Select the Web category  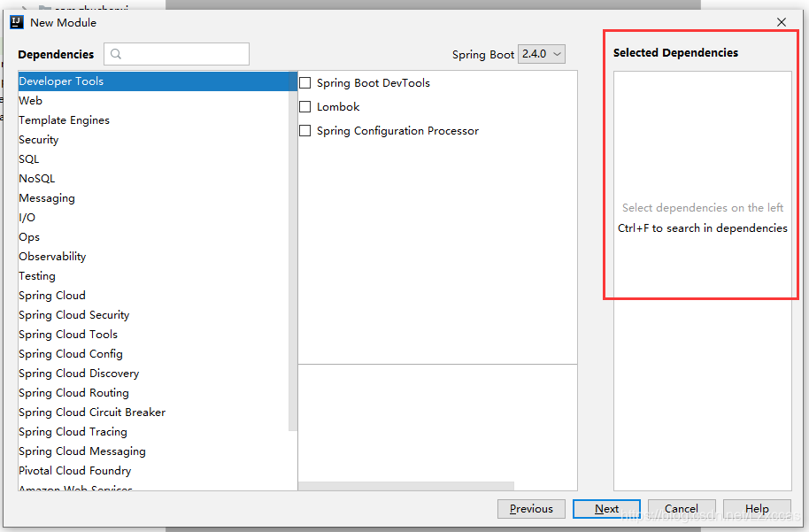[x=158, y=101]
